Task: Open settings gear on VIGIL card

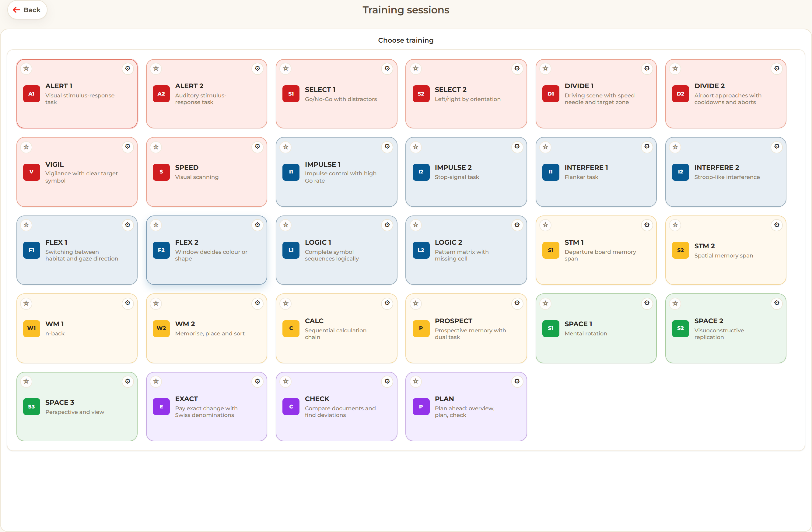Action: (128, 147)
